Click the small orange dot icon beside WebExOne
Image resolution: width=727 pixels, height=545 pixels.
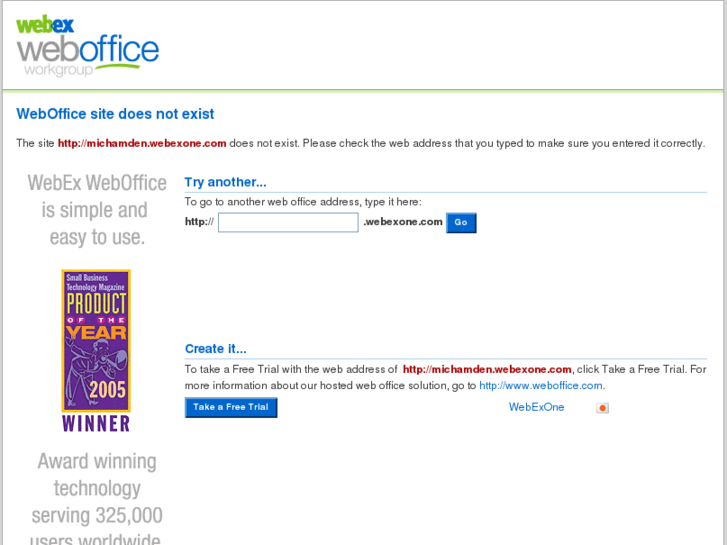coord(602,408)
